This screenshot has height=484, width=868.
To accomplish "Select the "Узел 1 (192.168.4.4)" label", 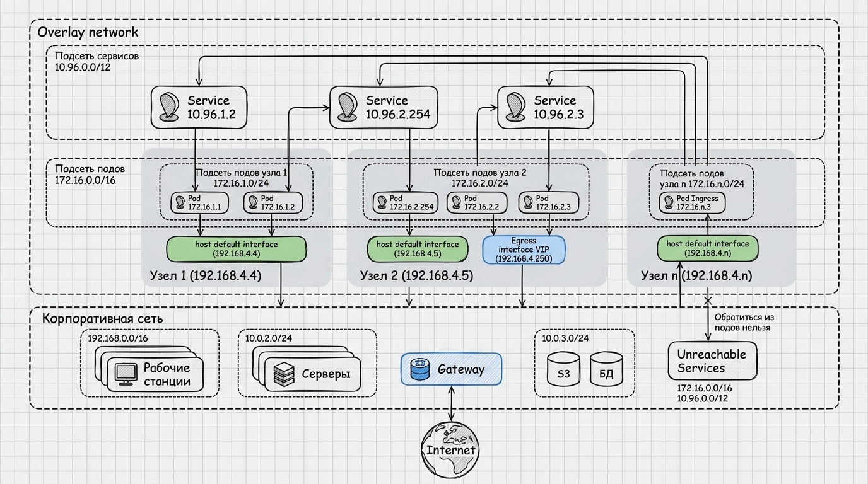I will 205,276.
